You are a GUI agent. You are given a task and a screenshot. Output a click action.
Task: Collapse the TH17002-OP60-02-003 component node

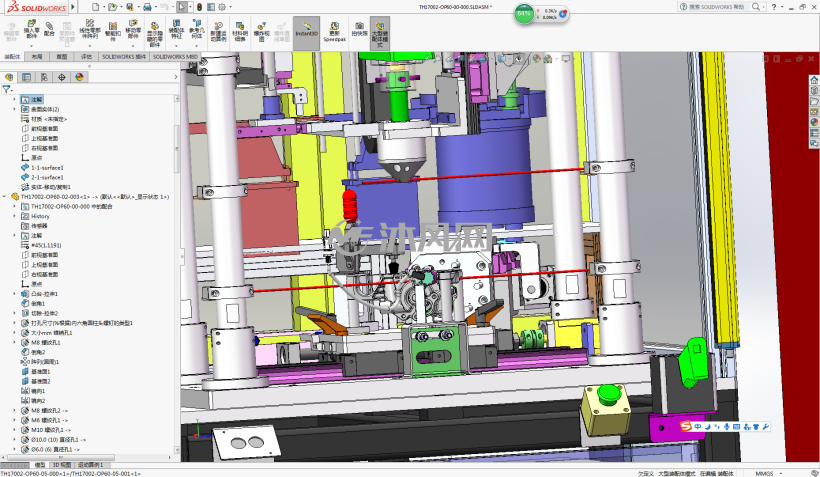tap(5, 197)
